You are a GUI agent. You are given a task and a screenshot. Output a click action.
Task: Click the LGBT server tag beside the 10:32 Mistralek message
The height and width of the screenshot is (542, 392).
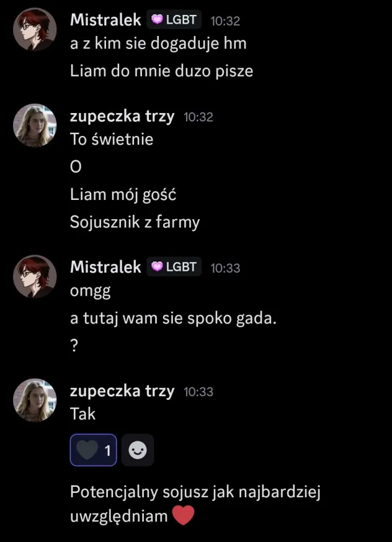point(174,20)
